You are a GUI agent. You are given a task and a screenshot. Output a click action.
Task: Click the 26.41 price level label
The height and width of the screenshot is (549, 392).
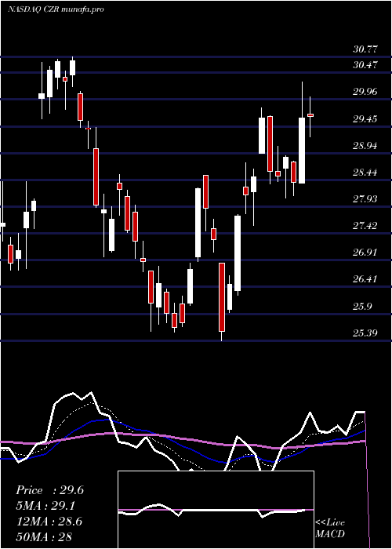(x=365, y=279)
